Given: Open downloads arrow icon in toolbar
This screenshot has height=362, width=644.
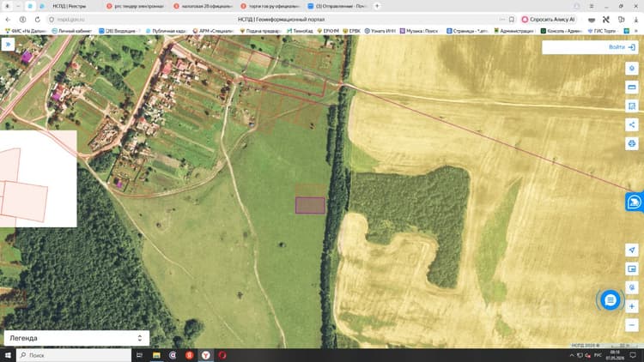Looking at the screenshot, I should pos(635,19).
